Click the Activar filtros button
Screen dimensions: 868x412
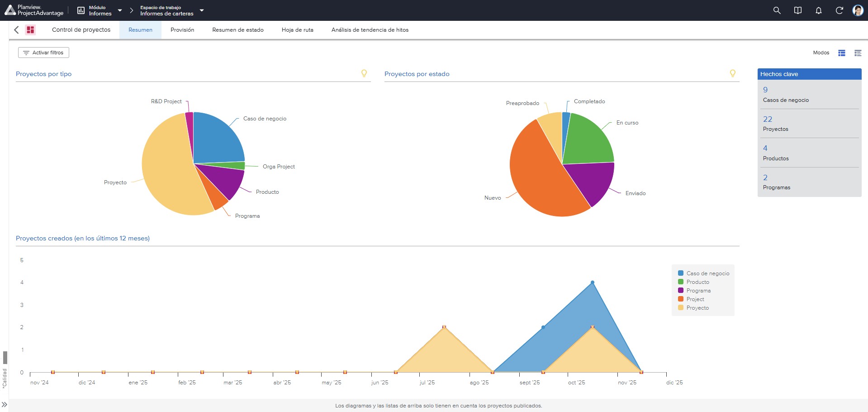point(43,53)
